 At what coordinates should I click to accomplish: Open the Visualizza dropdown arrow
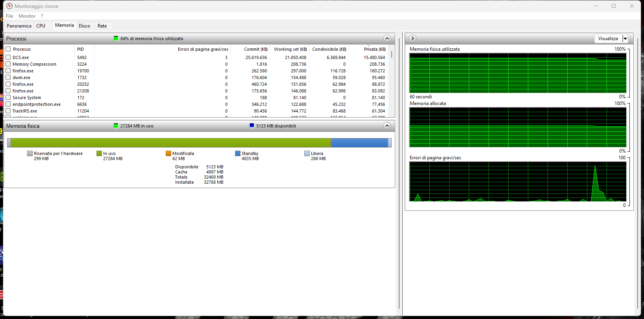[x=625, y=39]
